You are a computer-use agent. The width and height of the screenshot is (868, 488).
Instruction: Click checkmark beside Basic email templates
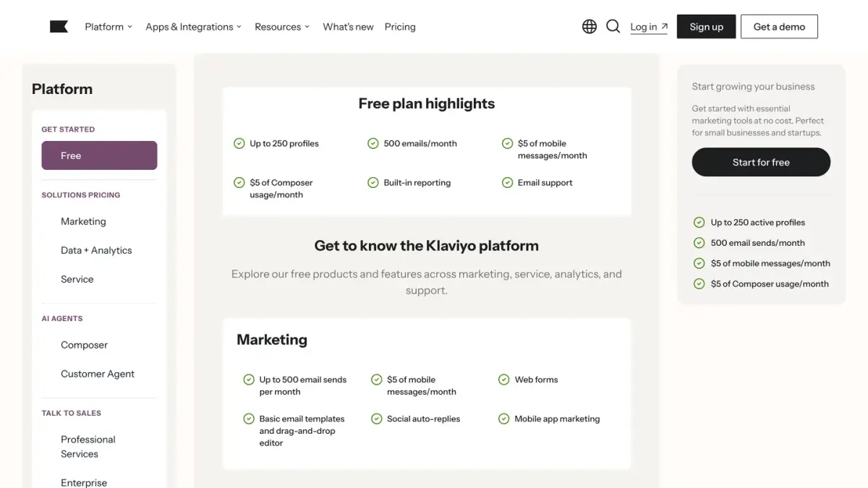click(249, 419)
